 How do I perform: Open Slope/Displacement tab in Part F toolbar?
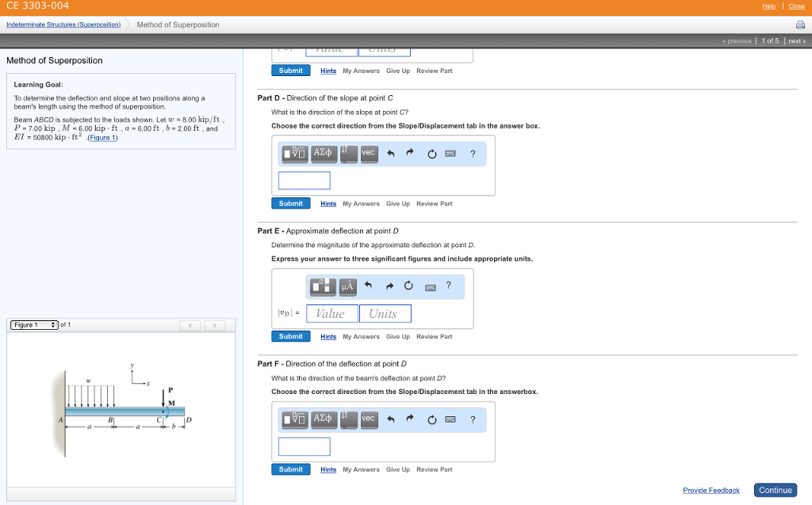click(x=348, y=419)
